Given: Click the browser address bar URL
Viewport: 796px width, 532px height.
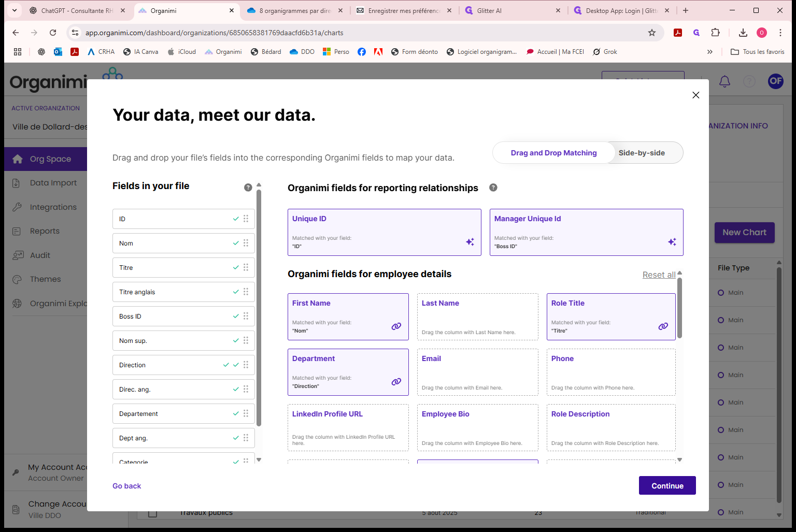Looking at the screenshot, I should coord(214,33).
